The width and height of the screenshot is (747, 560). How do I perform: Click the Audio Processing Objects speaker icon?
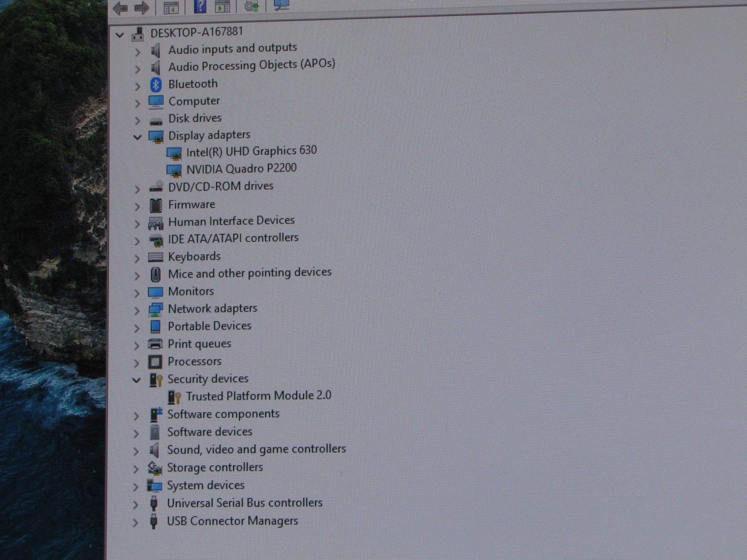coord(155,67)
